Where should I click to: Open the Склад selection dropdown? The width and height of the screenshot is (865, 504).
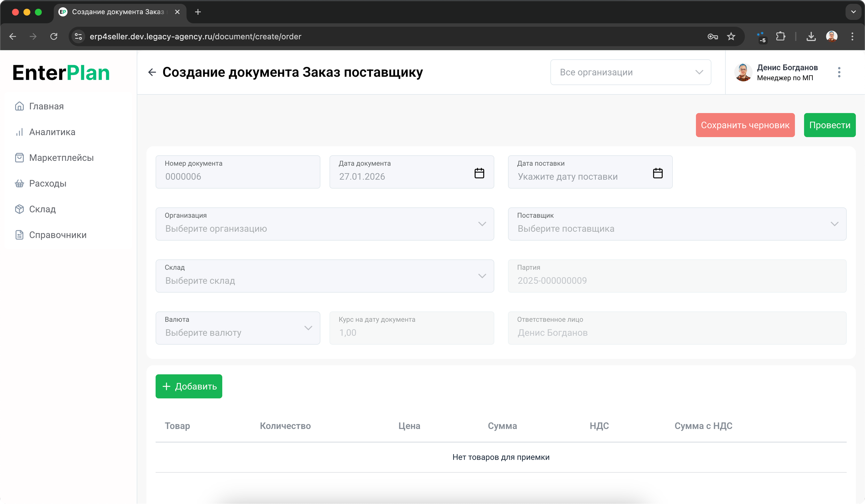324,276
